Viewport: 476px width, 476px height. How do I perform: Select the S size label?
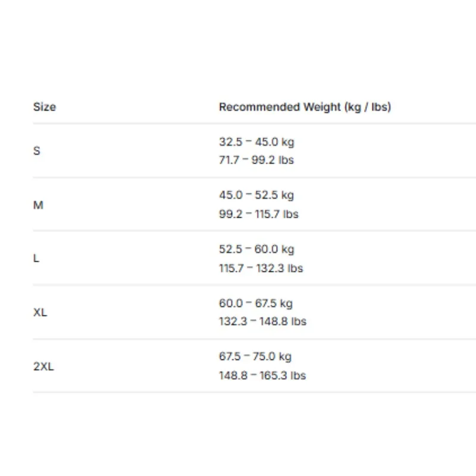[x=36, y=151]
